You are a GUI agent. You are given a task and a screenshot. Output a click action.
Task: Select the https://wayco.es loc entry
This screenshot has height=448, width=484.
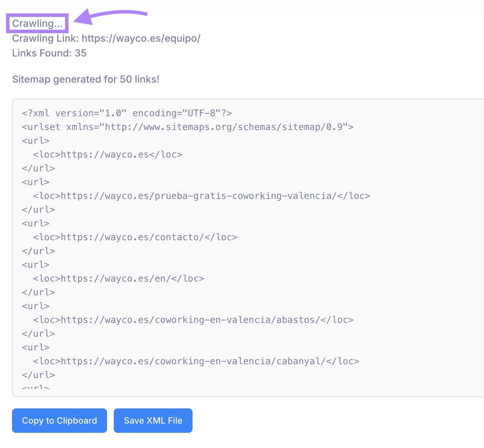107,154
